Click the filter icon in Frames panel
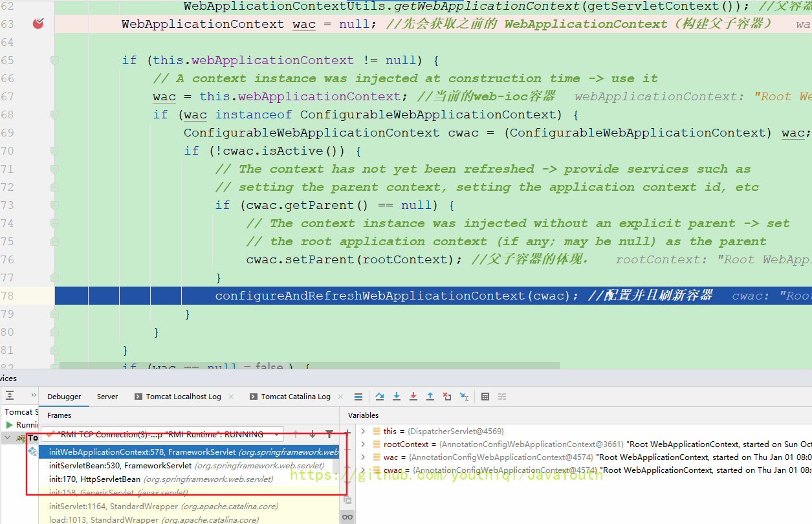The image size is (812, 524). [329, 434]
